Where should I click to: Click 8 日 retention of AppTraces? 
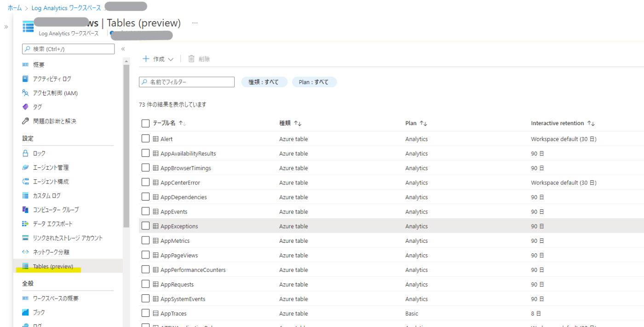tap(536, 313)
